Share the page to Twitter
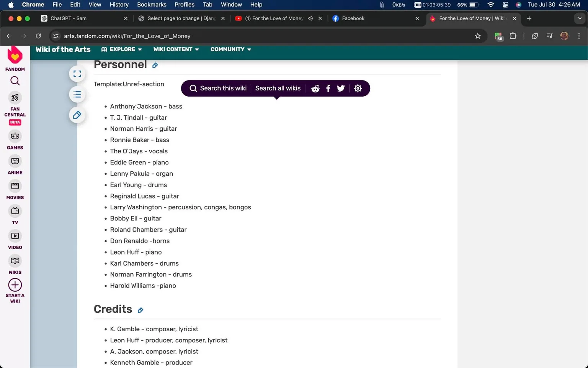Image resolution: width=588 pixels, height=368 pixels. point(340,88)
